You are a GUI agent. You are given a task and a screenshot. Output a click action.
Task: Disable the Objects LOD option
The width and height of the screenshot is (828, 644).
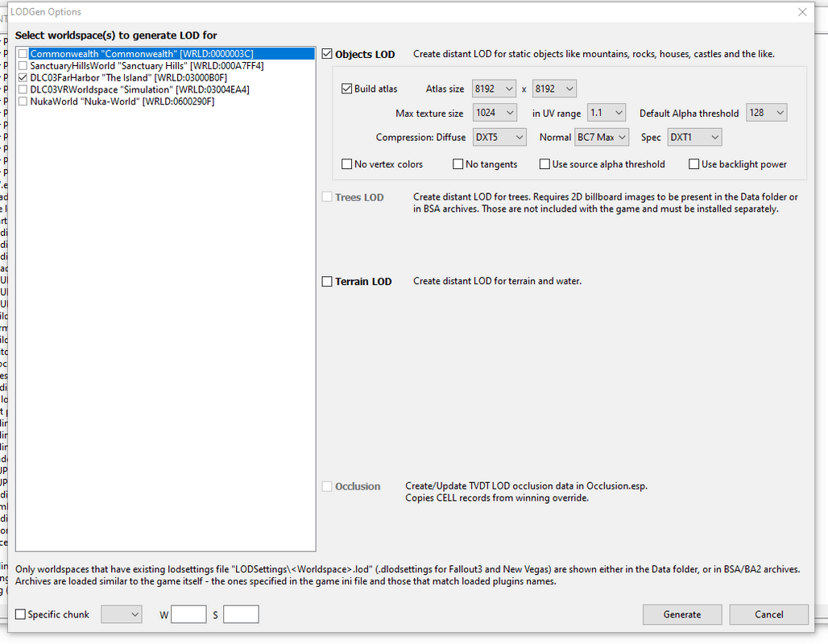coord(327,55)
